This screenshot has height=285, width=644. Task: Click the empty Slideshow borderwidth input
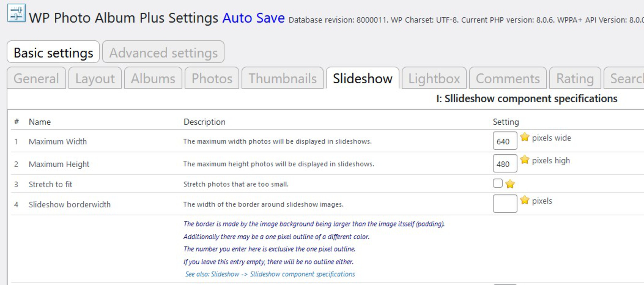[x=505, y=203]
